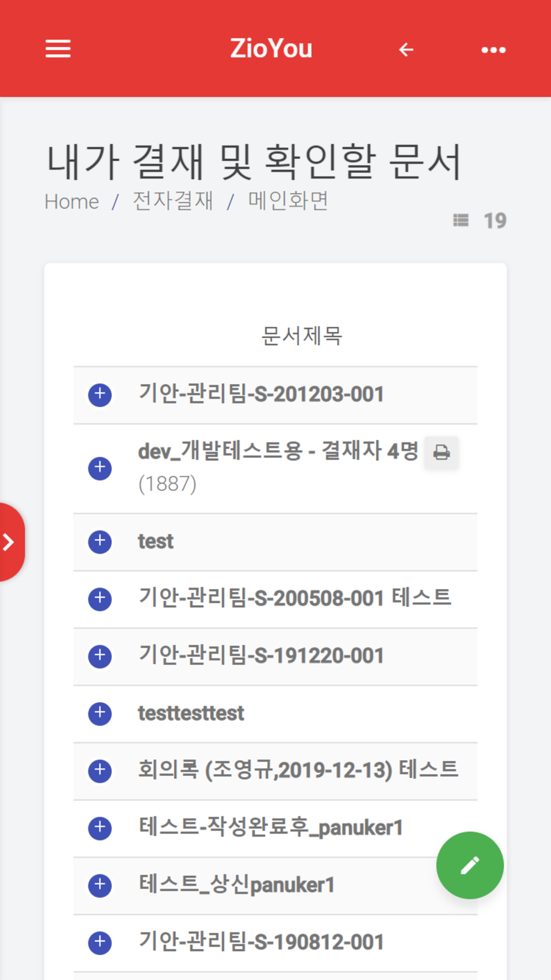Open the 전자결재 breadcrumb link
Screen dimensions: 551x980
point(172,201)
